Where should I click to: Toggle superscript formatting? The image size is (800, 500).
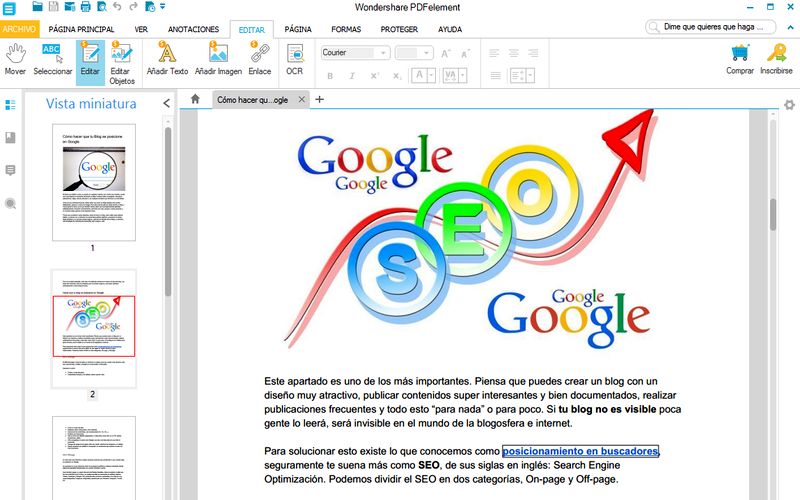[x=374, y=76]
